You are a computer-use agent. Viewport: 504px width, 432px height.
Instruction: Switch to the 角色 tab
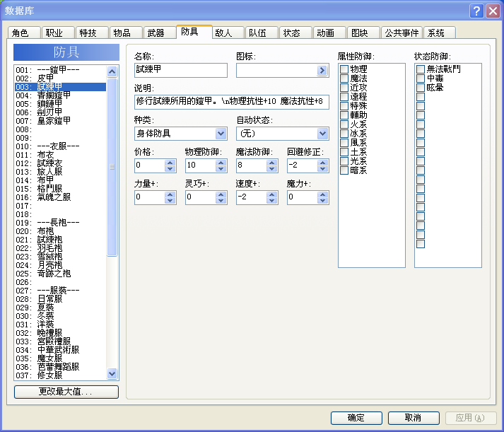click(24, 33)
